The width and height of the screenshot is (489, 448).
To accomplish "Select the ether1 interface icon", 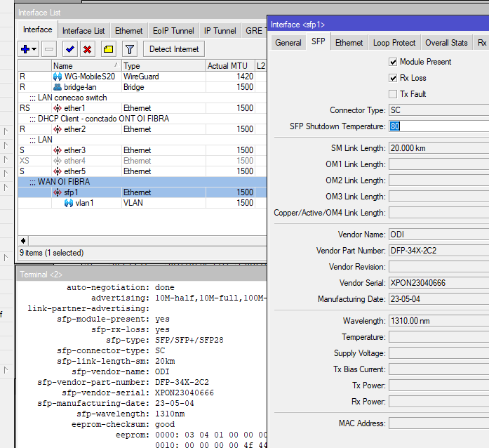I will 58,108.
